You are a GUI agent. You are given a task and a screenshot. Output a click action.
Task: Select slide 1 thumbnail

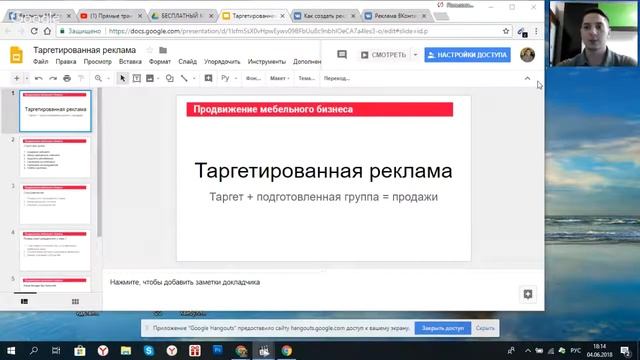click(55, 111)
